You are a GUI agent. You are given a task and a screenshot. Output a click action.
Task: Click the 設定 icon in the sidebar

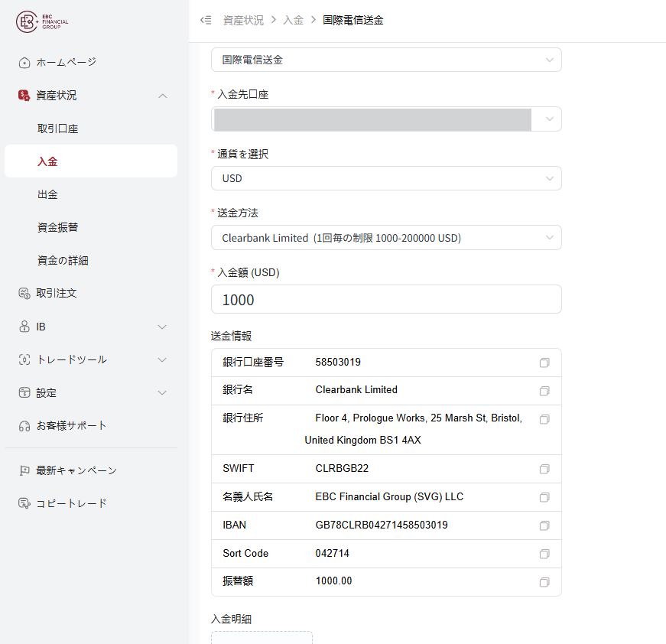(24, 393)
